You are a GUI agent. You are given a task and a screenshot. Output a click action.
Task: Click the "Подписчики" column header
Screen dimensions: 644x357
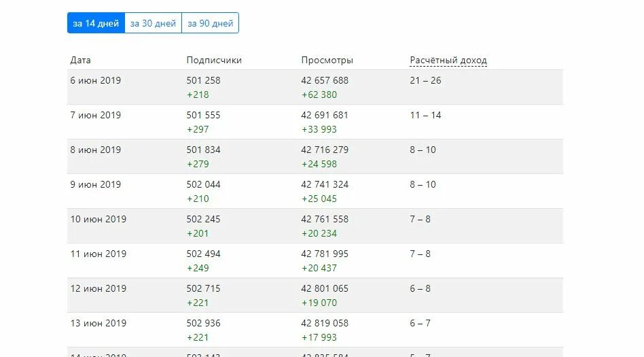214,60
